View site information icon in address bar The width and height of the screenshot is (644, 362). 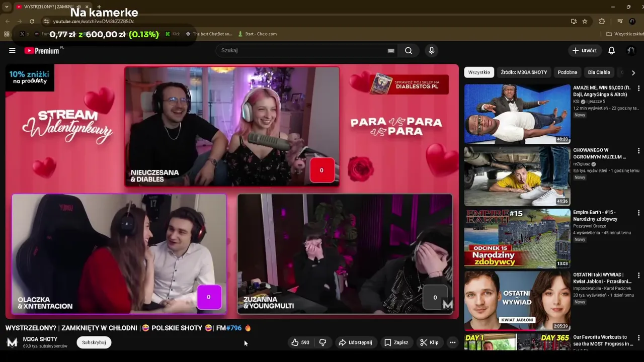(46, 21)
